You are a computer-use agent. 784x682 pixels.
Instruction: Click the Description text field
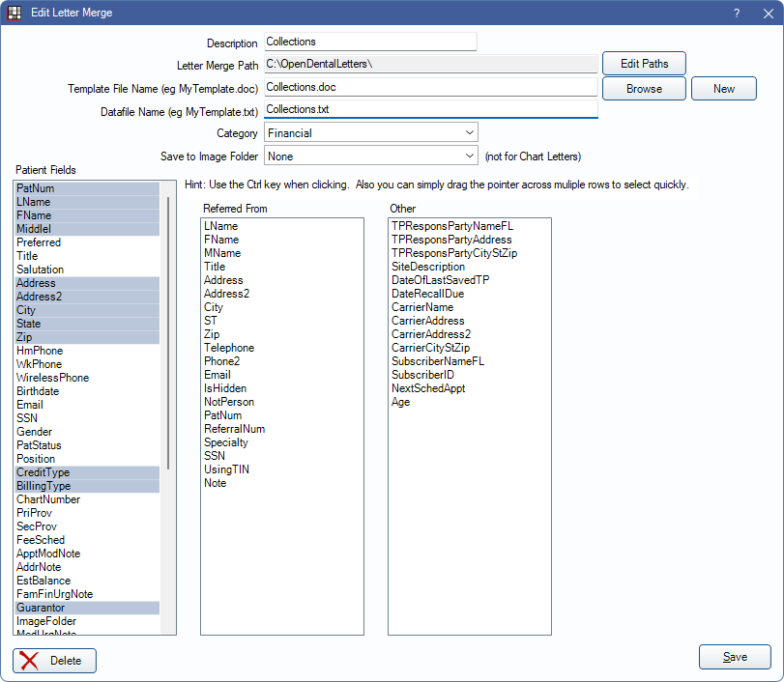coord(370,42)
